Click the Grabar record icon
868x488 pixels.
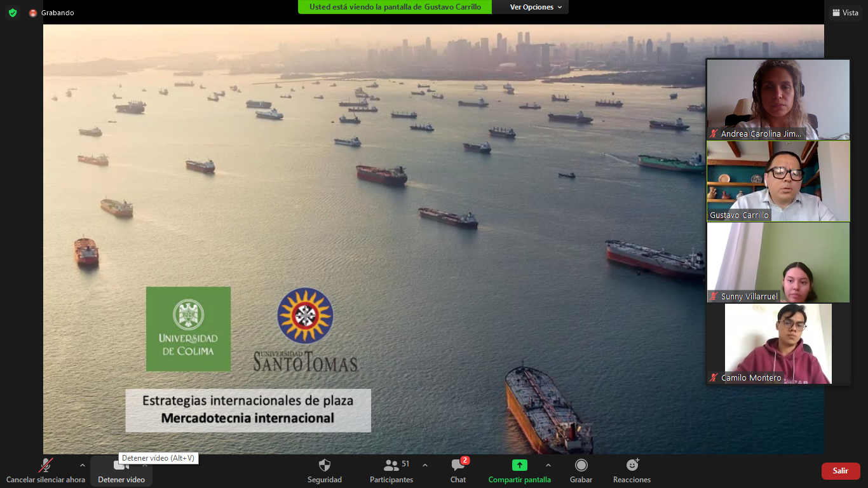pos(581,465)
